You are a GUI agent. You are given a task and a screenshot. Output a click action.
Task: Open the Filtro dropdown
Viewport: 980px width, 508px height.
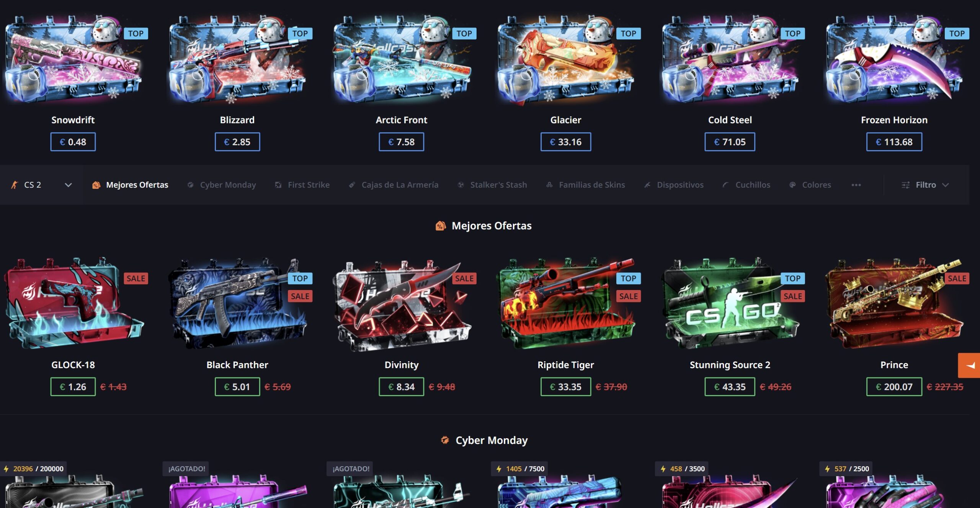pos(925,185)
